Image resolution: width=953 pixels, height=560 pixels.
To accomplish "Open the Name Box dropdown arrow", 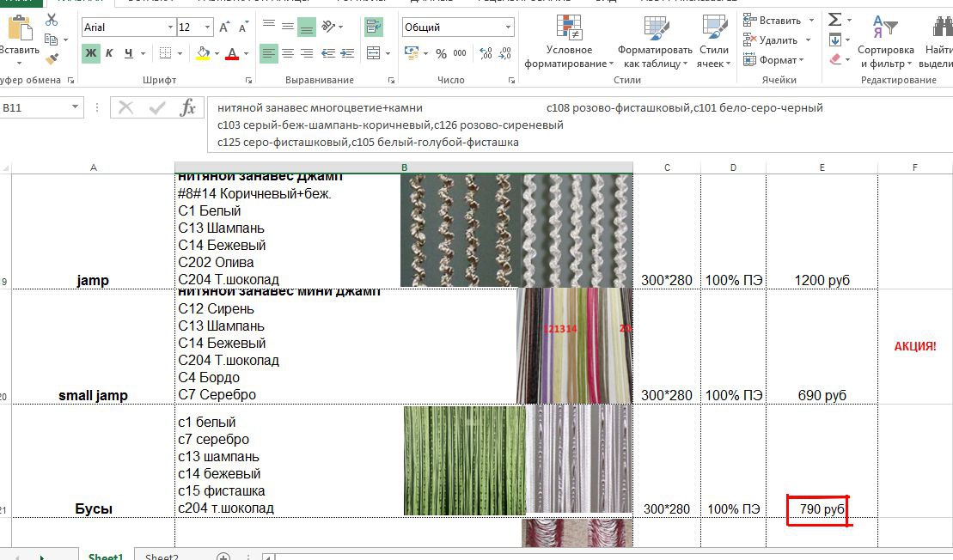I will [75, 107].
